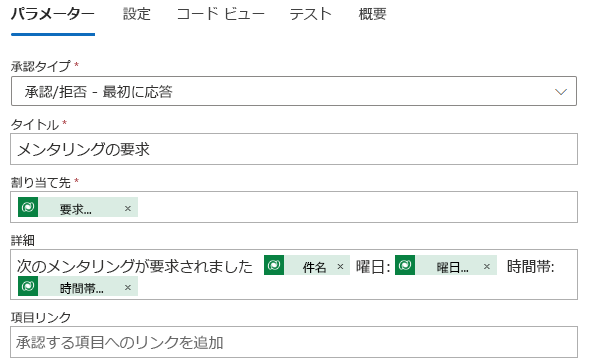The height and width of the screenshot is (360, 590).
Task: Click the 時間帯: label text in 詳細
Action: click(531, 266)
